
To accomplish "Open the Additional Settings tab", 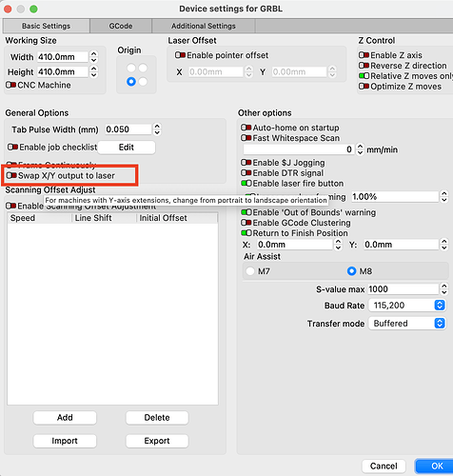I will pos(204,26).
